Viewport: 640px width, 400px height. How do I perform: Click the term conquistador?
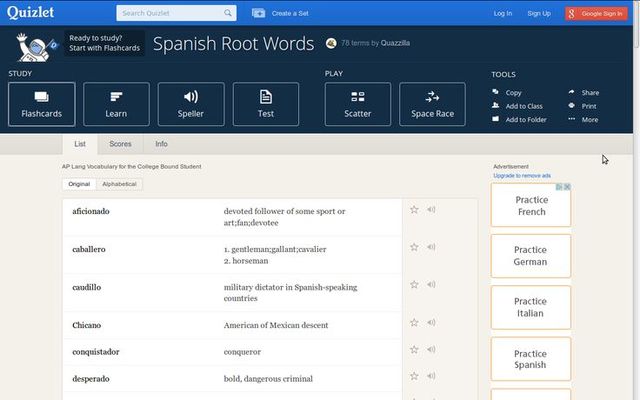pyautogui.click(x=96, y=352)
